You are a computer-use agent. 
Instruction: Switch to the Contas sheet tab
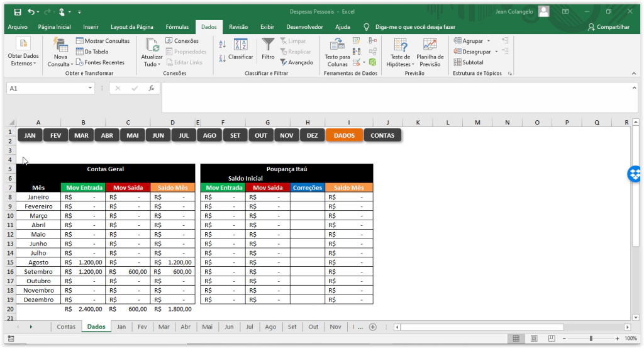tap(66, 327)
